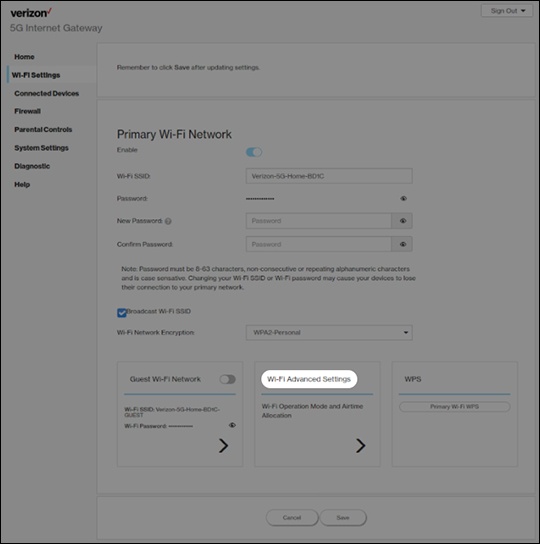Screen dimensions: 540x544
Task: Toggle the Guest Wi-Fi Network switch
Action: [228, 379]
